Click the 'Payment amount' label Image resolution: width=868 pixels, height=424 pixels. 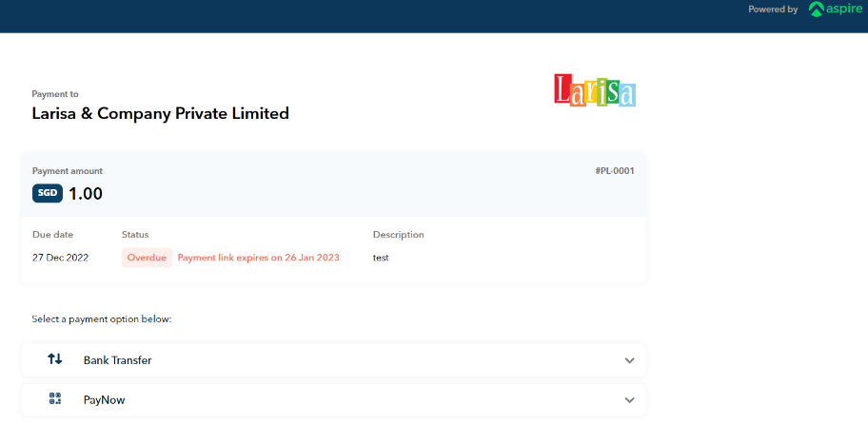point(67,171)
